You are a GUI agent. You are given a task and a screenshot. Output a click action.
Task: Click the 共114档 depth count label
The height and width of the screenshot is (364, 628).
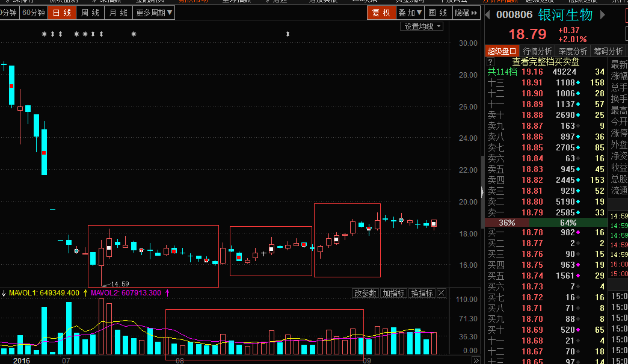pyautogui.click(x=502, y=72)
